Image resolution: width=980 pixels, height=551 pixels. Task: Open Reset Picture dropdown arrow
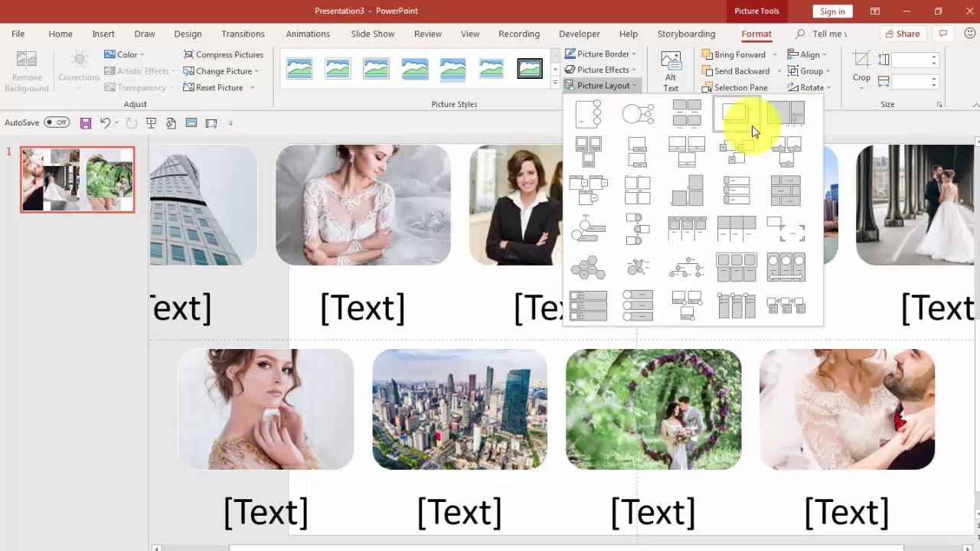click(252, 87)
